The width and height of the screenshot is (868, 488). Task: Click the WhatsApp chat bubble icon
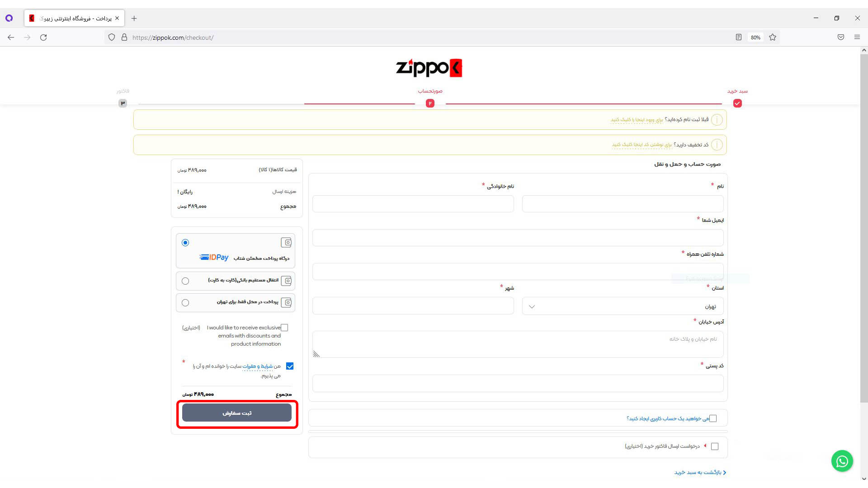tap(842, 461)
